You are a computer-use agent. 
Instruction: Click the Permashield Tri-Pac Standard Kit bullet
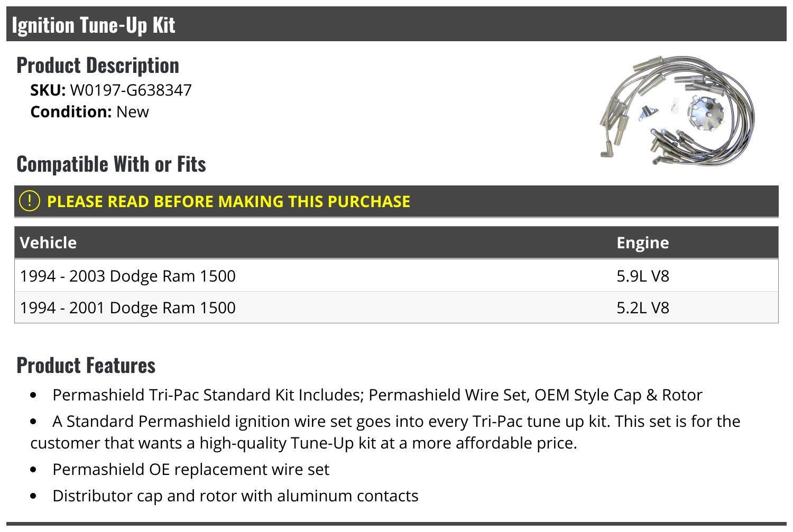[377, 395]
